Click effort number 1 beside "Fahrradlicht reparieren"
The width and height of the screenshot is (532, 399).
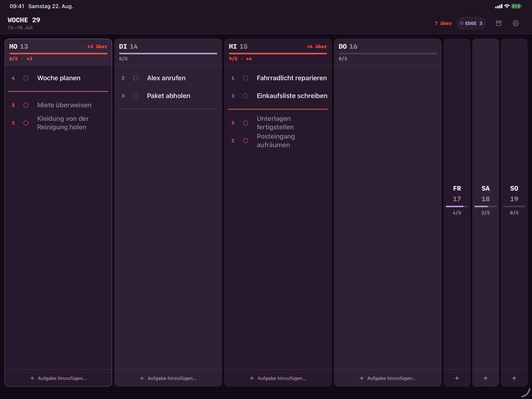coord(233,78)
